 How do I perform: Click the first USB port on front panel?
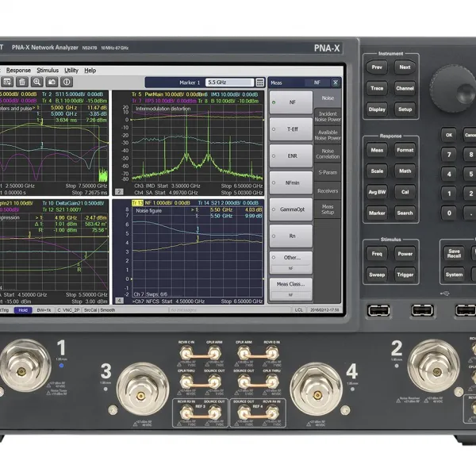pyautogui.click(x=378, y=310)
